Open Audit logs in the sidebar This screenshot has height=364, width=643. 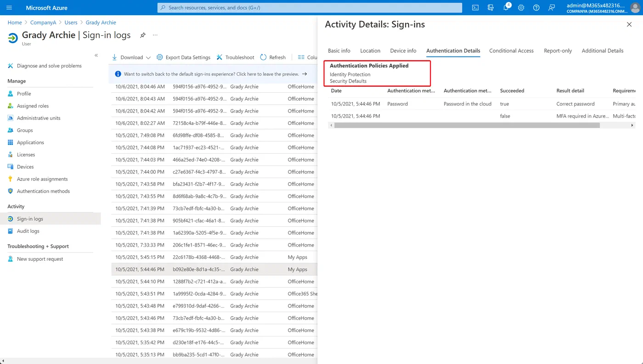pyautogui.click(x=28, y=231)
